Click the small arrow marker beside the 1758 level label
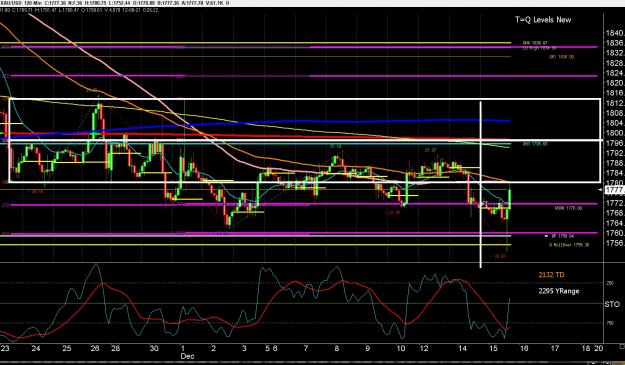Viewport: 625px width, 365px height. pyautogui.click(x=547, y=236)
